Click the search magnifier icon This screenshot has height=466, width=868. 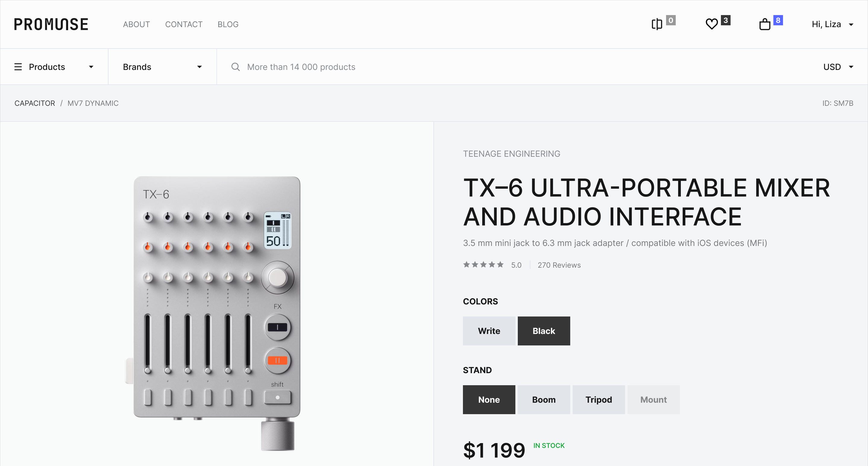235,67
